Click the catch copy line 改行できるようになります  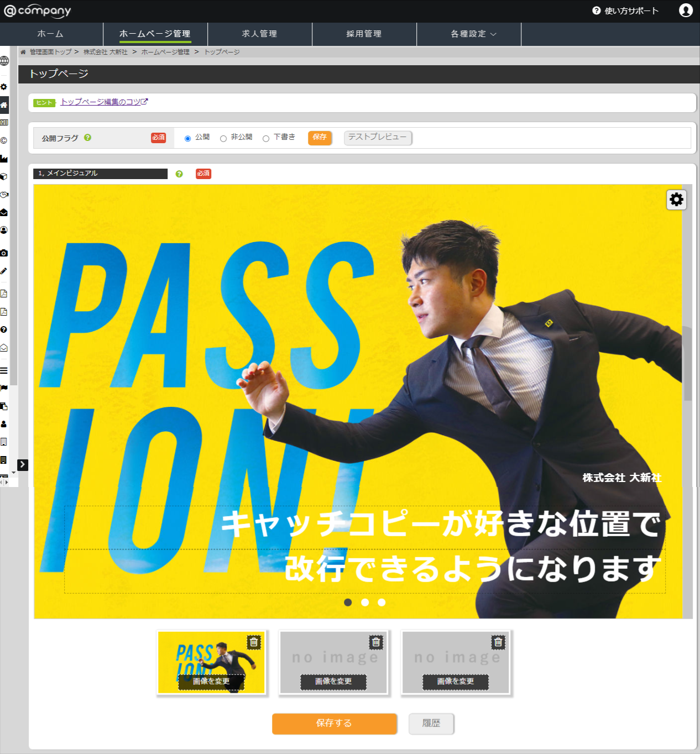coord(473,569)
